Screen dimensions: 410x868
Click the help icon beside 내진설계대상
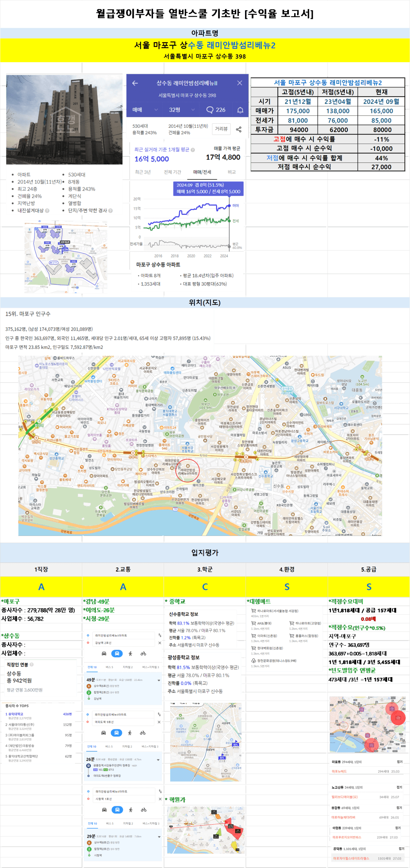[47, 211]
